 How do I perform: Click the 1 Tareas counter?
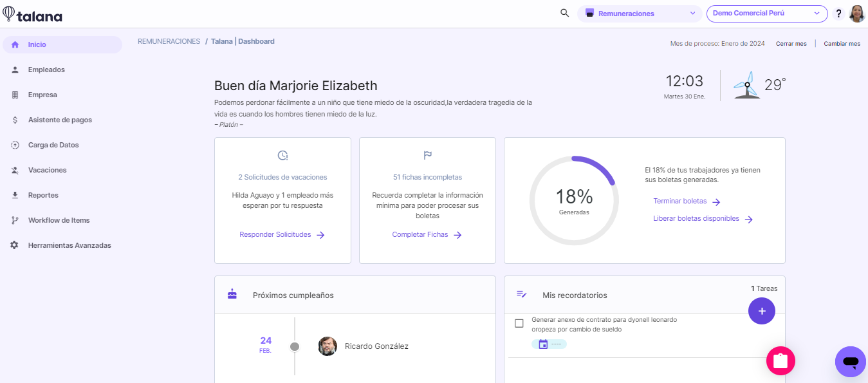(x=764, y=288)
